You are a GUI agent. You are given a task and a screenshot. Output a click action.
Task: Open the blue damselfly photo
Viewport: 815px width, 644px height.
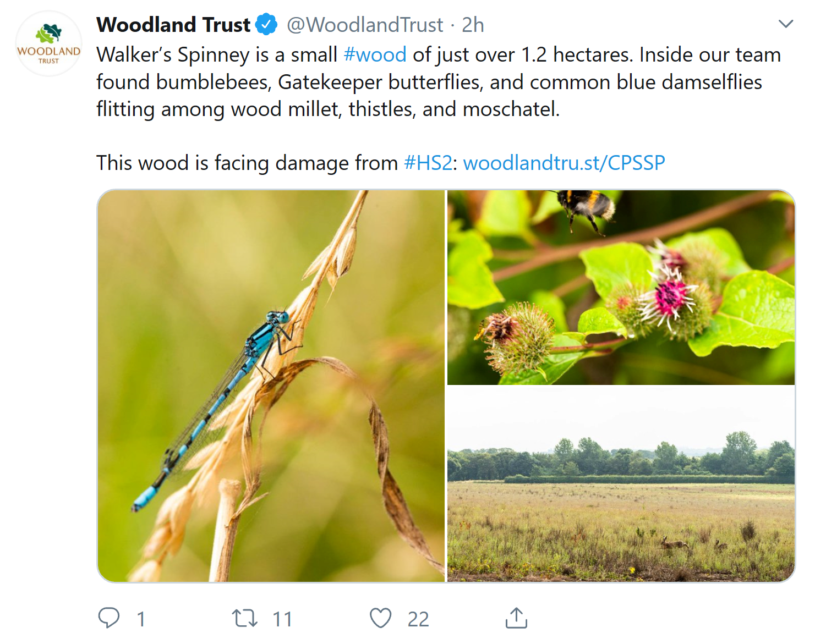(271, 386)
